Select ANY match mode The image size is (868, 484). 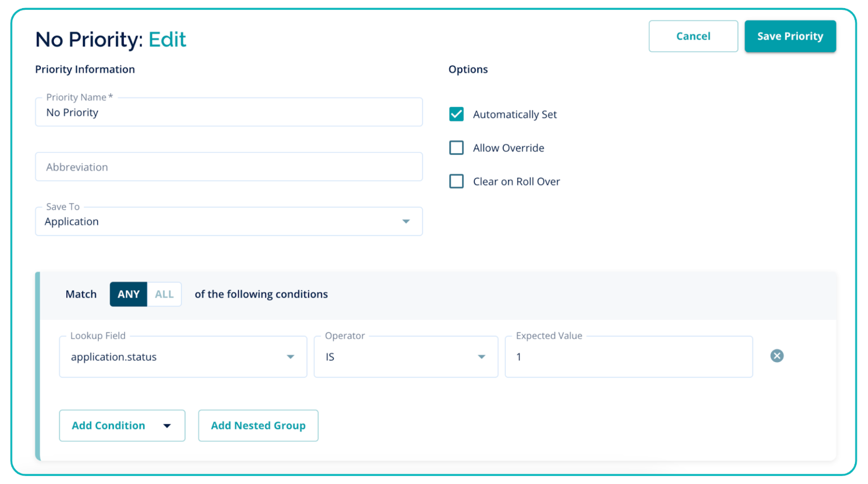[x=129, y=294]
